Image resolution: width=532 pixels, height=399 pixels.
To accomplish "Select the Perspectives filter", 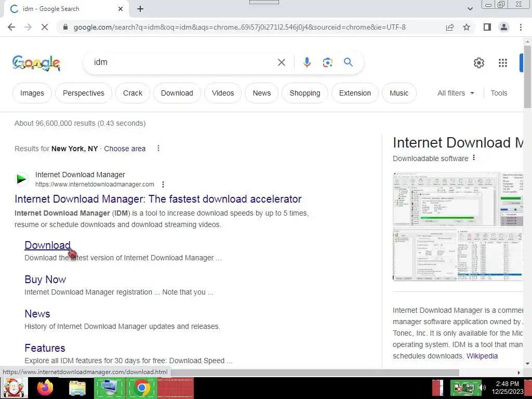I will pos(84,93).
